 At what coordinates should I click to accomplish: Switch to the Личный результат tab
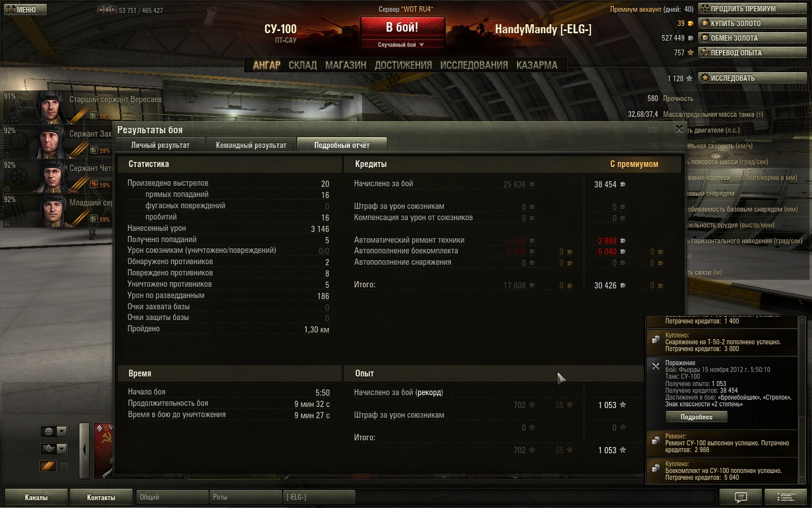coord(160,145)
